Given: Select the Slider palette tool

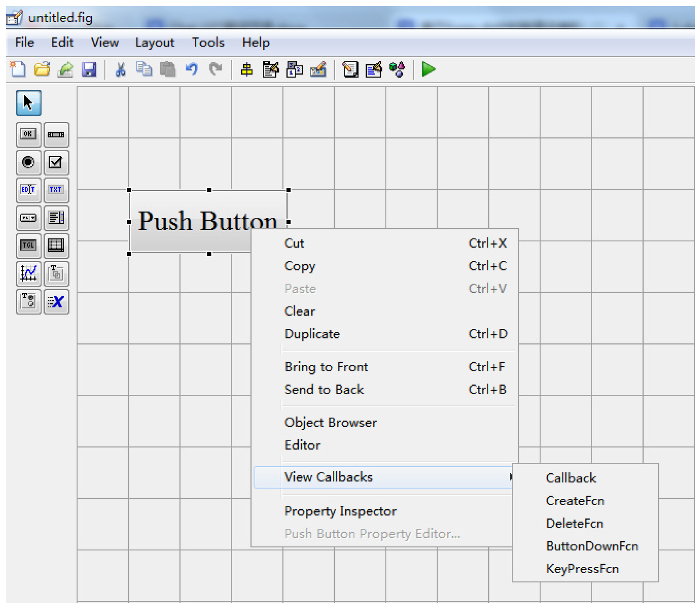Looking at the screenshot, I should point(56,135).
